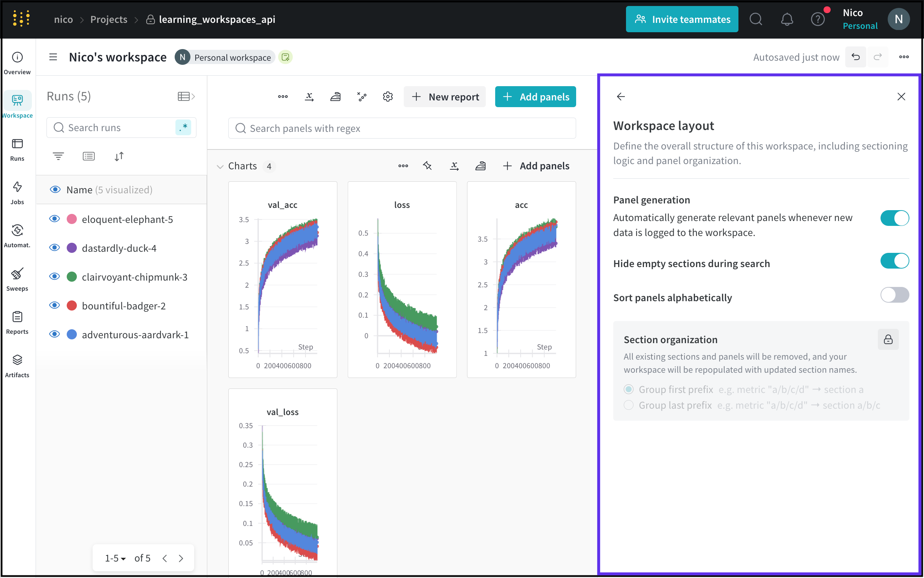Open the Reports tab in sidebar
Image resolution: width=924 pixels, height=578 pixels.
pyautogui.click(x=17, y=323)
